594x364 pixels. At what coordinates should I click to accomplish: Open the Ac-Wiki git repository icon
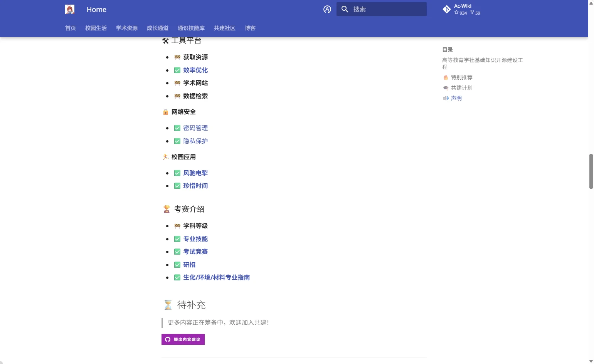click(x=447, y=10)
